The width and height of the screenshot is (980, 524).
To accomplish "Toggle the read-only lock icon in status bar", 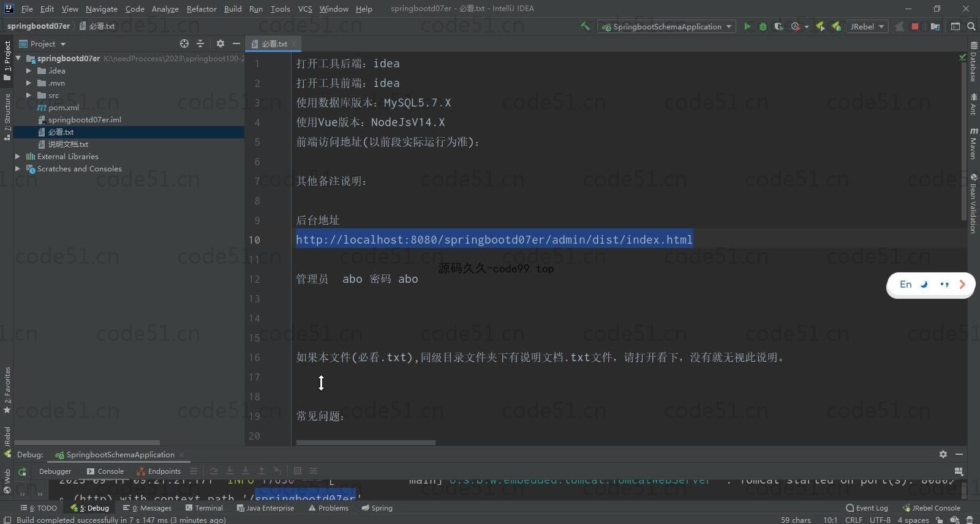I will point(940,519).
